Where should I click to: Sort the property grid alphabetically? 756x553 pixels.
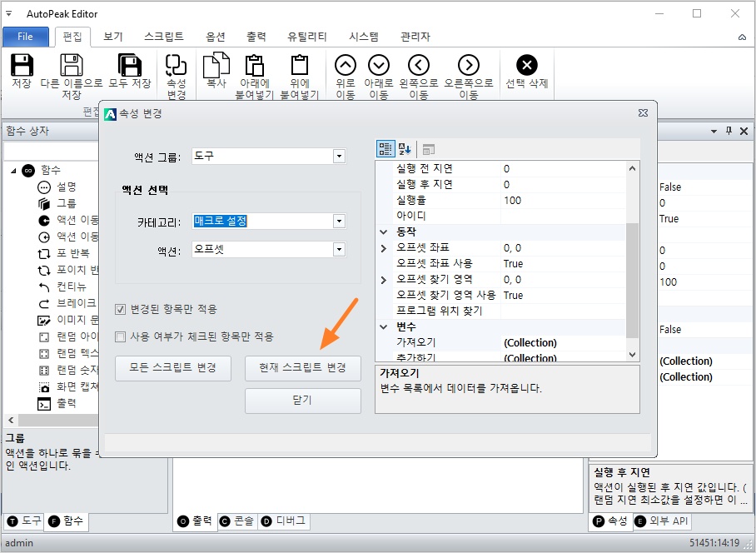pyautogui.click(x=405, y=149)
